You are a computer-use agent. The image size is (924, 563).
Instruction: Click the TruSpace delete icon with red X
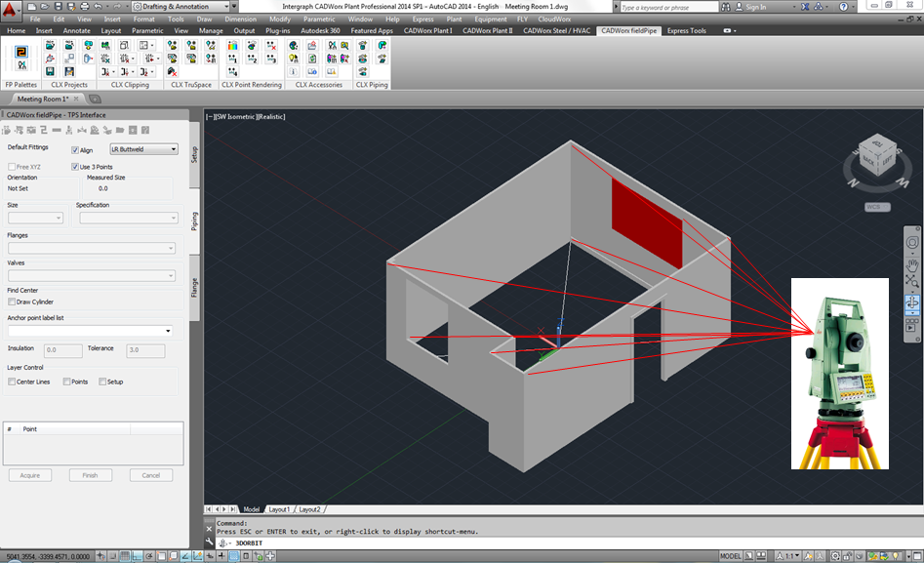[x=172, y=71]
